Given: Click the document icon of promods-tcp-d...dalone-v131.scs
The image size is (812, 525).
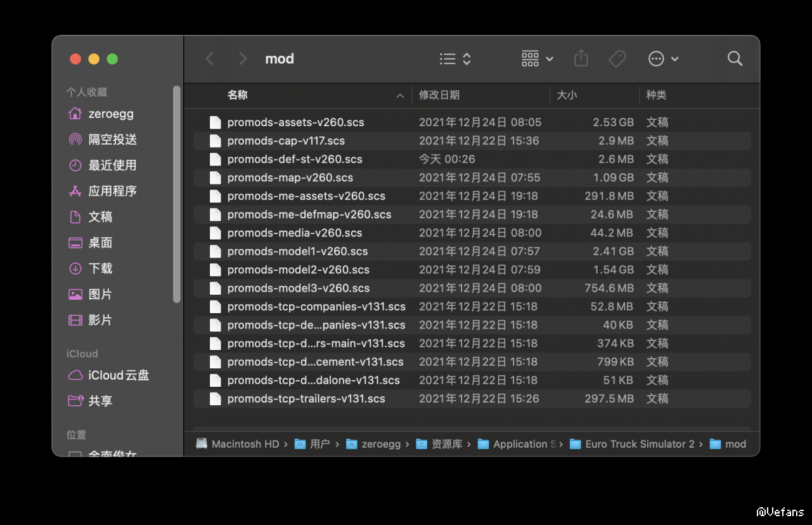Looking at the screenshot, I should click(x=216, y=380).
